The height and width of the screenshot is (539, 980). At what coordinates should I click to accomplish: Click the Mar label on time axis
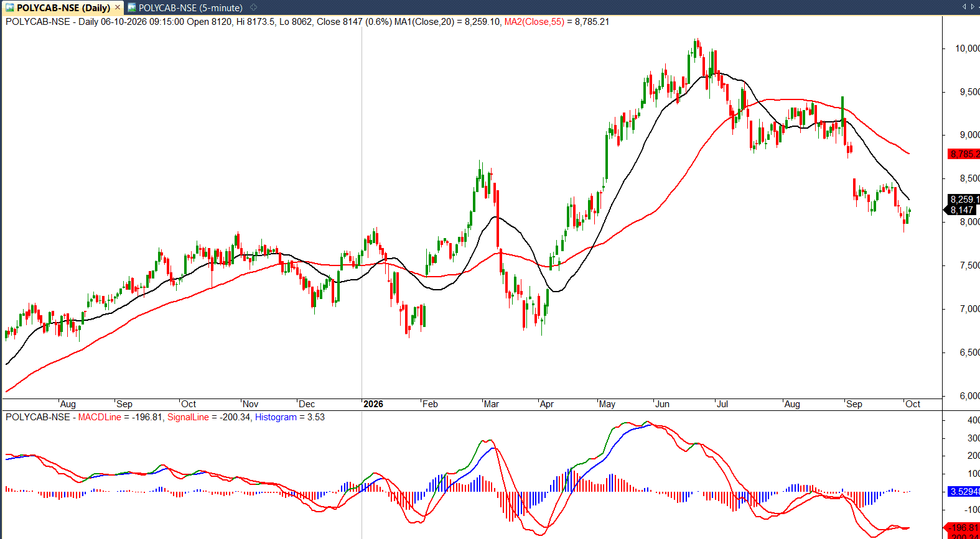pos(492,404)
